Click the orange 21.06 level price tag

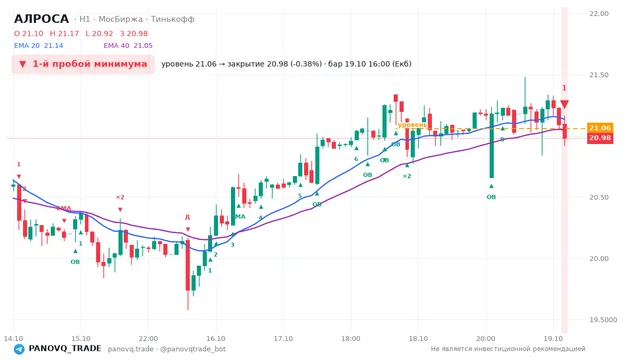click(600, 128)
